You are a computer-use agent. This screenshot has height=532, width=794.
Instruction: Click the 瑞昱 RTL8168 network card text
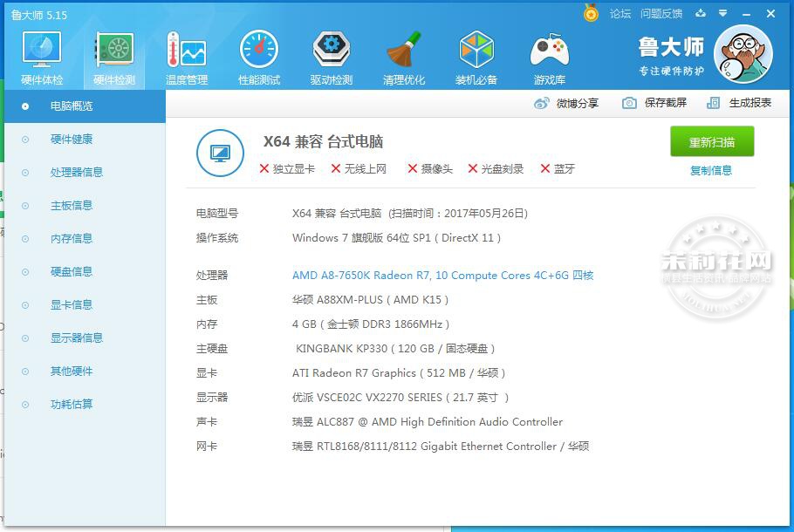pyautogui.click(x=441, y=447)
